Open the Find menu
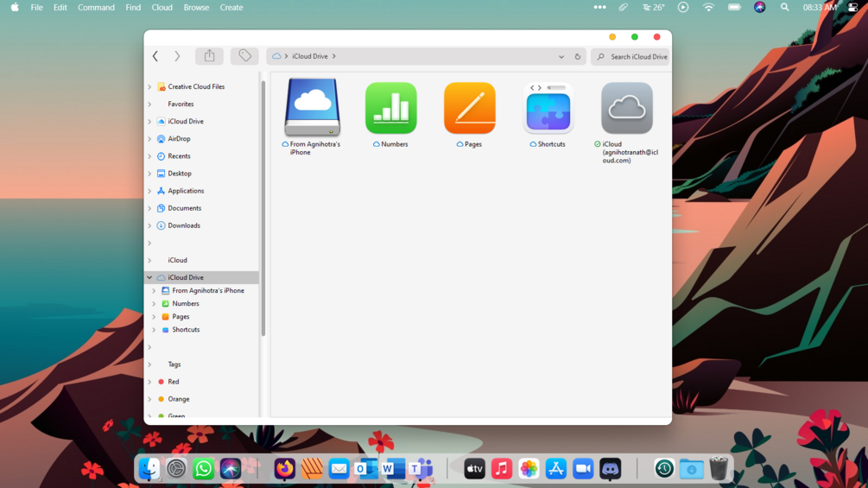This screenshot has width=868, height=488. (133, 8)
